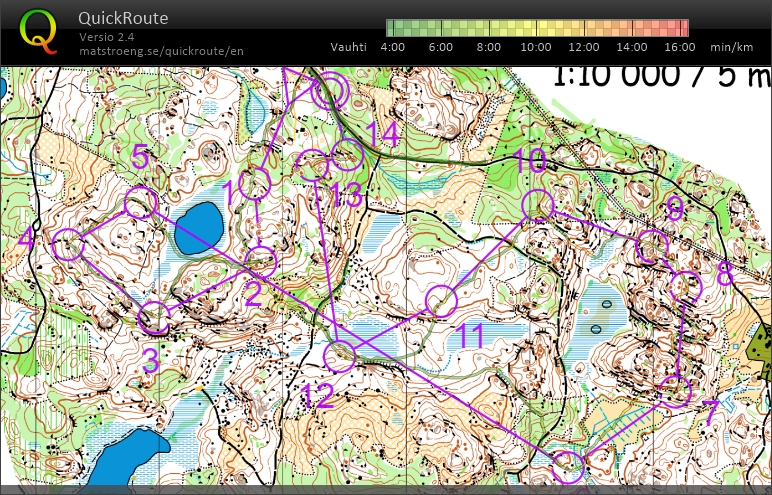Open the matstroeng.se/quickroute/en link
Viewport: 772px width, 495px height.
pyautogui.click(x=161, y=50)
